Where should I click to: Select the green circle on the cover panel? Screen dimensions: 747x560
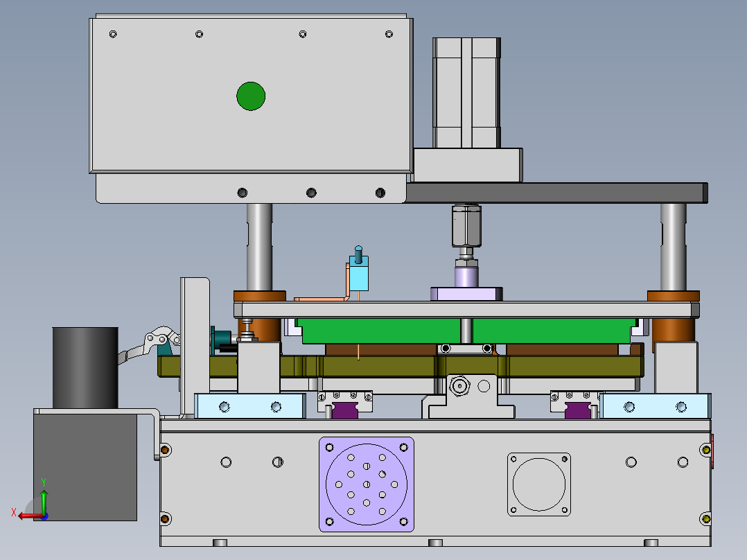(x=251, y=96)
